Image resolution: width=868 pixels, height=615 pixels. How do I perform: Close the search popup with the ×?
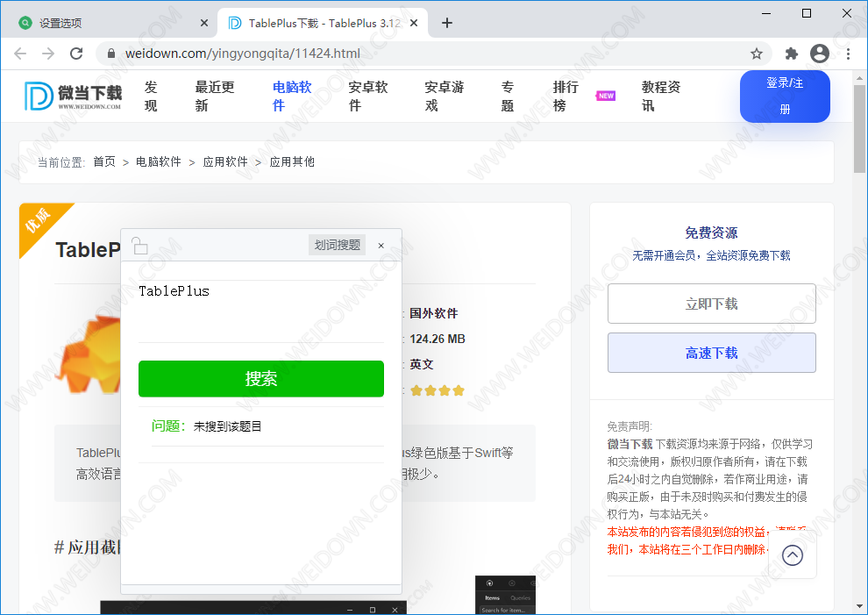[x=381, y=246]
